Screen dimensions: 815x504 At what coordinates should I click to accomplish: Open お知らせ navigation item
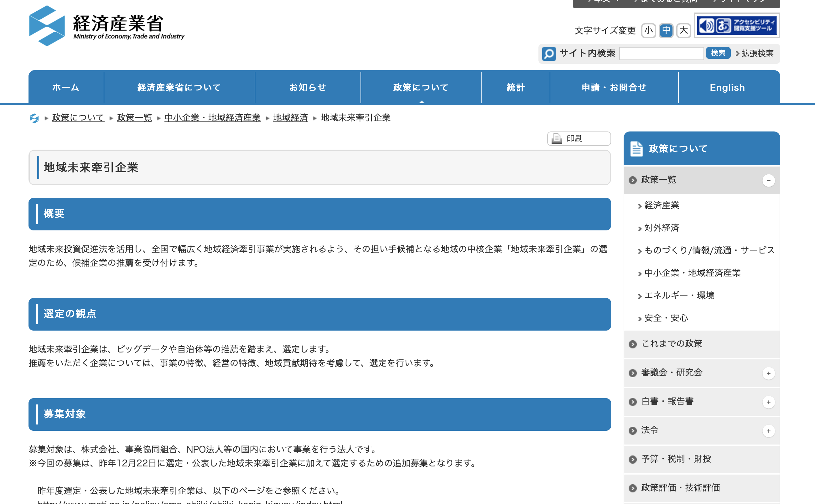pyautogui.click(x=308, y=87)
